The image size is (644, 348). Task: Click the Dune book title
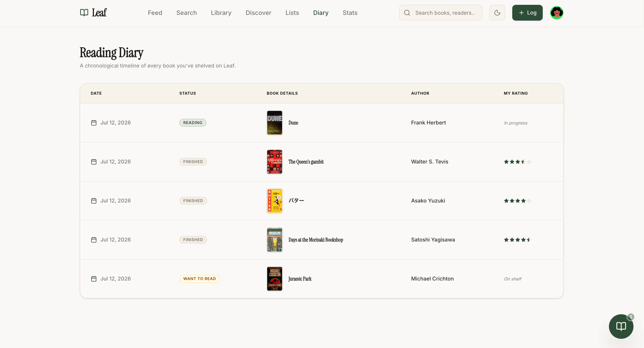pos(293,123)
